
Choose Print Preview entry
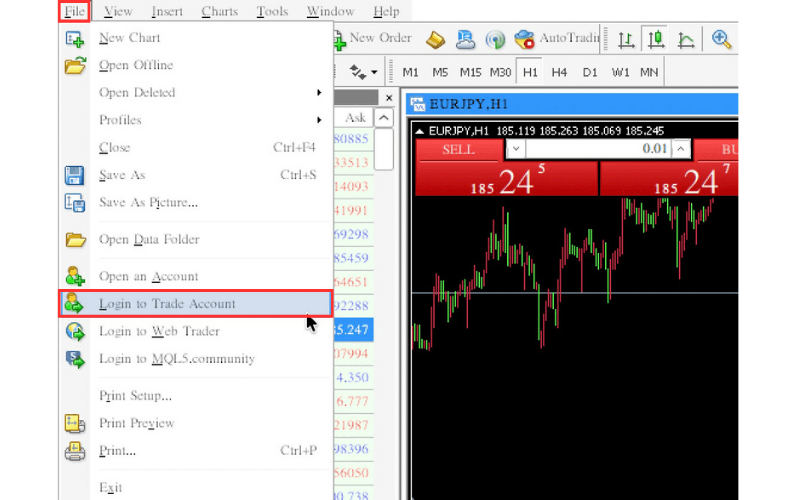point(196,423)
